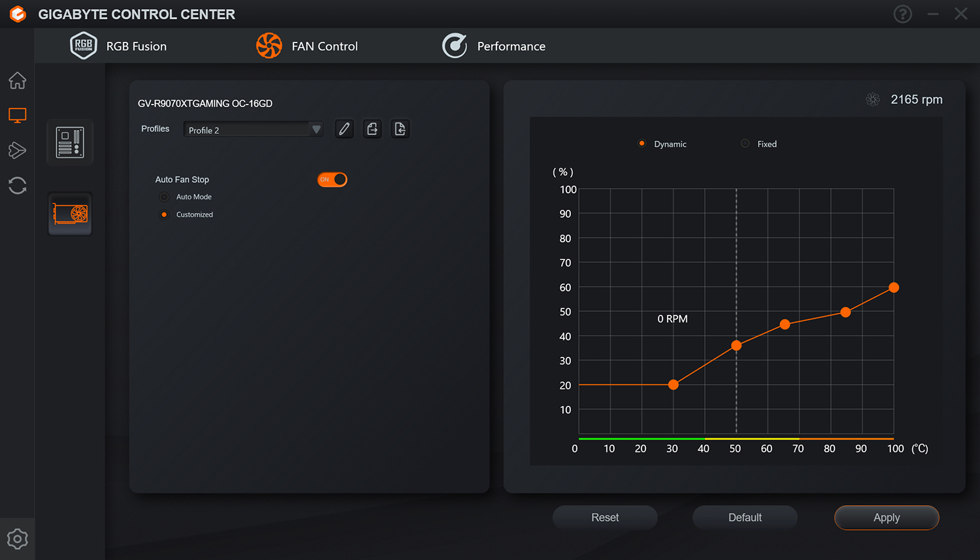The width and height of the screenshot is (980, 560).
Task: Click the 2165 rpm readout
Action: [x=917, y=99]
